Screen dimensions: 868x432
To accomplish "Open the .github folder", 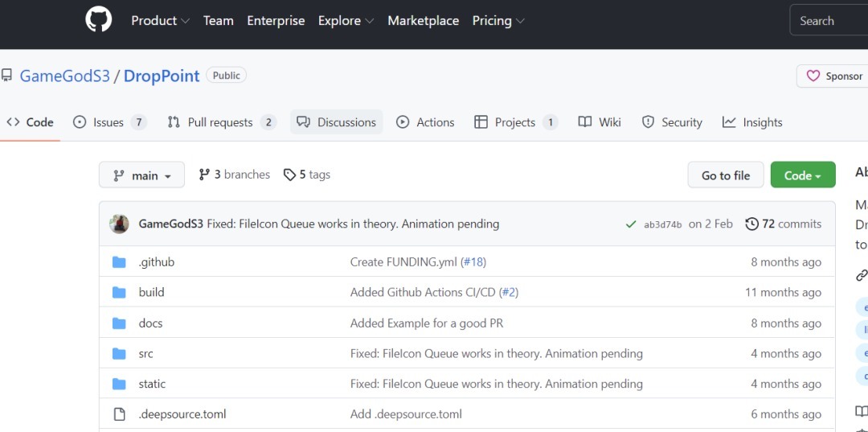I will coord(157,262).
